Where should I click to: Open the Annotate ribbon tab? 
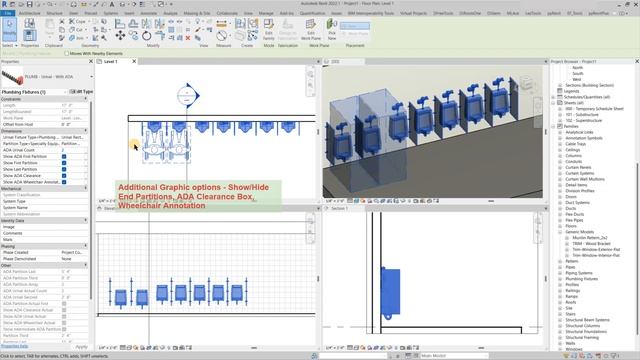tap(149, 13)
